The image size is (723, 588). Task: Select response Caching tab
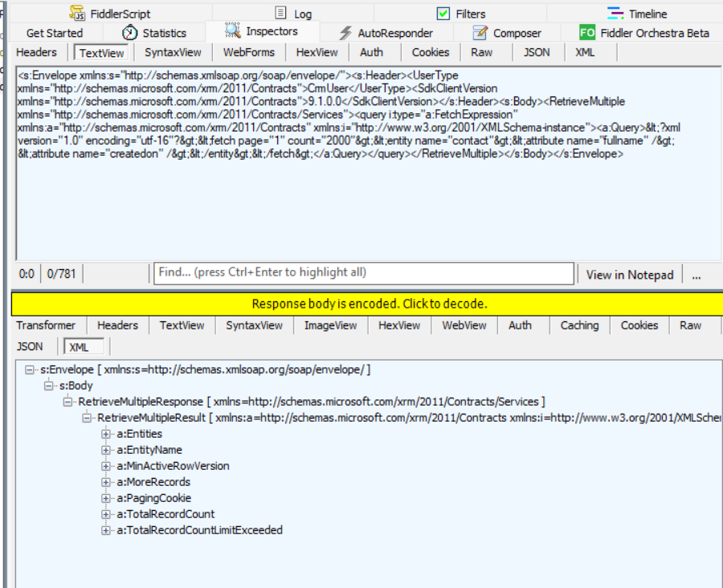[579, 325]
